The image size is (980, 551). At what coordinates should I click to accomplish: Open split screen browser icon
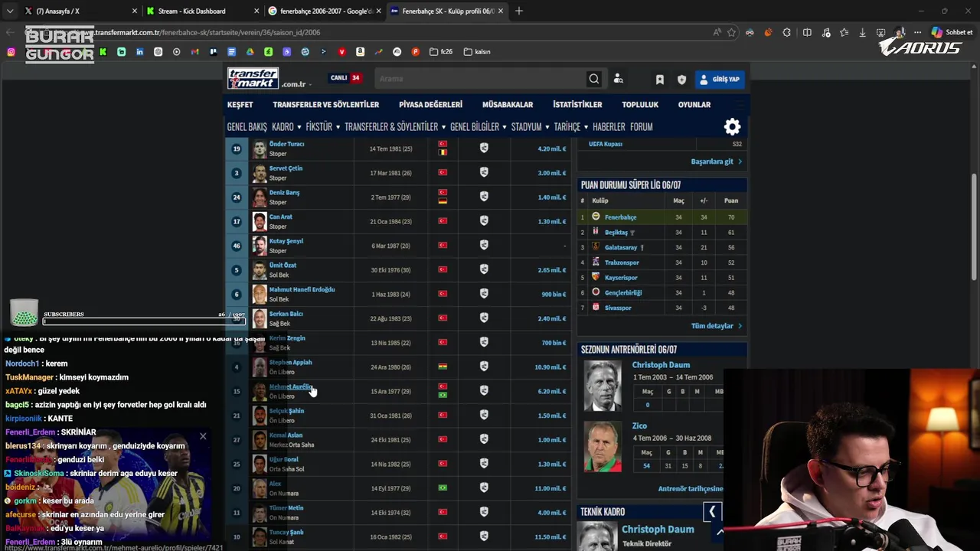tap(807, 33)
